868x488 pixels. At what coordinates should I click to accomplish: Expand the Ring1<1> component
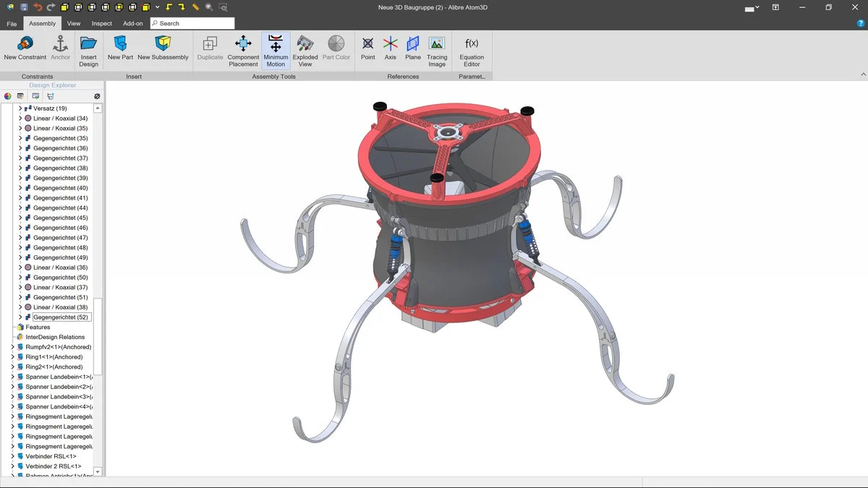[x=12, y=357]
